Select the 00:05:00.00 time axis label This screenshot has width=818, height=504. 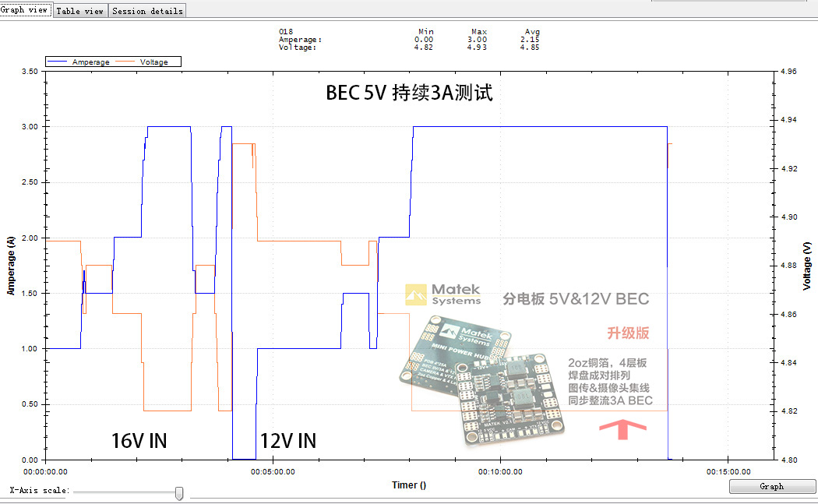click(x=273, y=471)
